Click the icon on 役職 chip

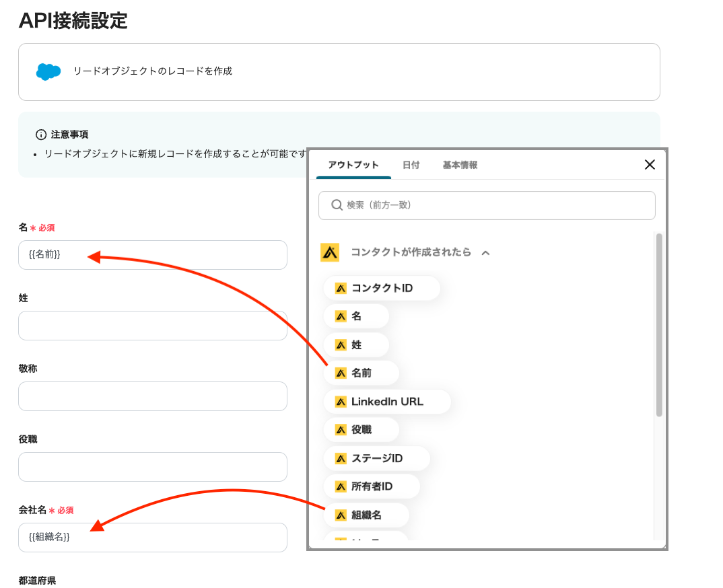(x=341, y=430)
